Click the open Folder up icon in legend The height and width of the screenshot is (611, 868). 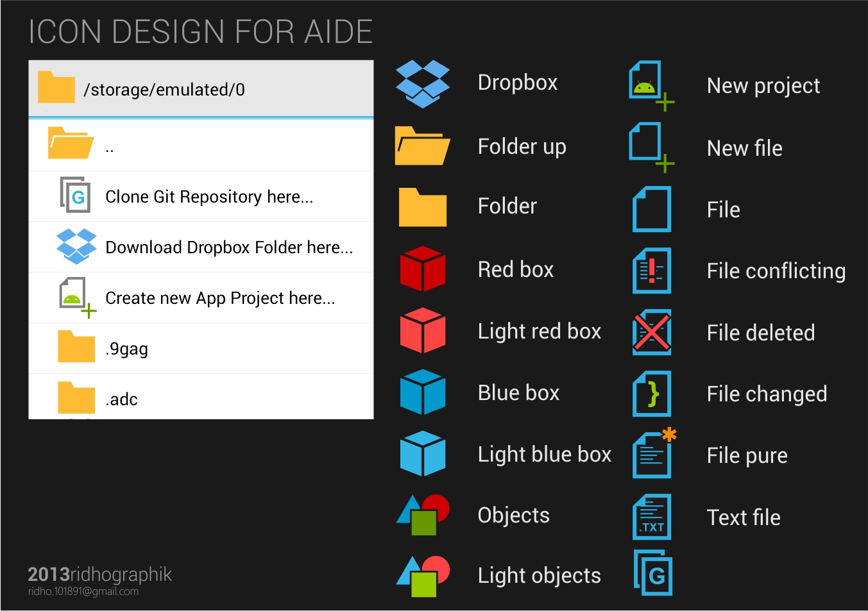pyautogui.click(x=421, y=146)
